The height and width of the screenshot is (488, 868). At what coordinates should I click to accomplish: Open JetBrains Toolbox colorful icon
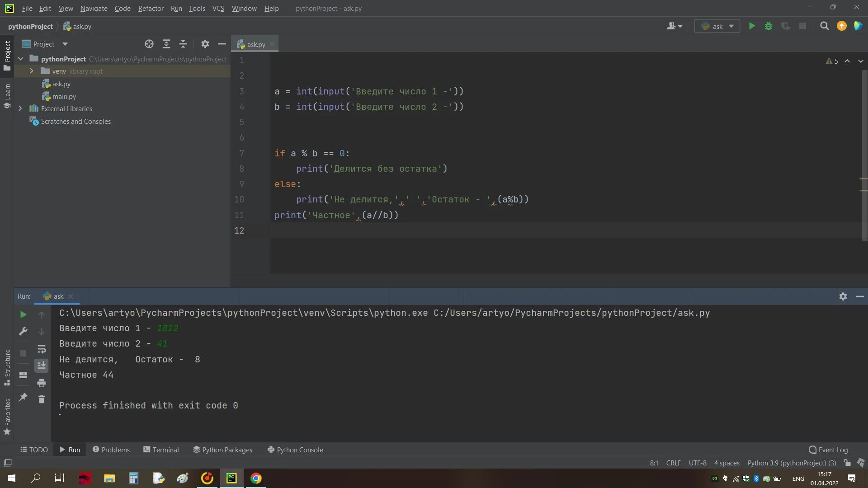point(858,26)
